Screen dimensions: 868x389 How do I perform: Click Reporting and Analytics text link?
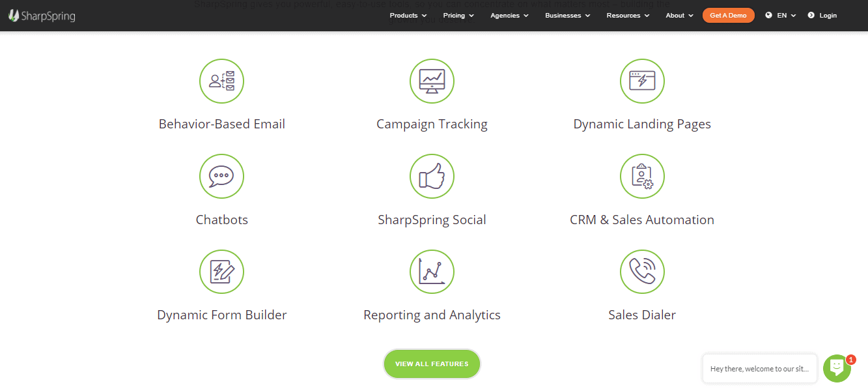click(432, 315)
